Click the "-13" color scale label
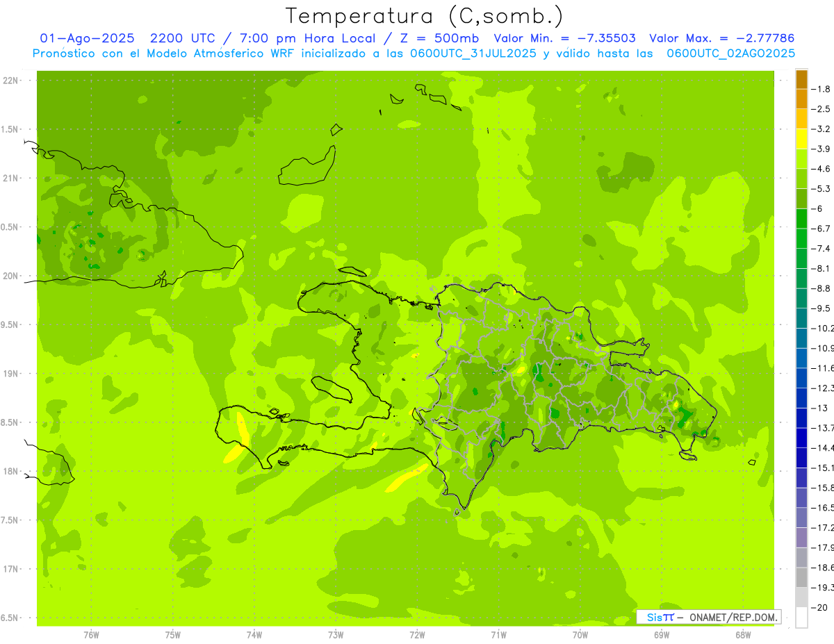Screen dimensions: 834x644 tap(820, 408)
